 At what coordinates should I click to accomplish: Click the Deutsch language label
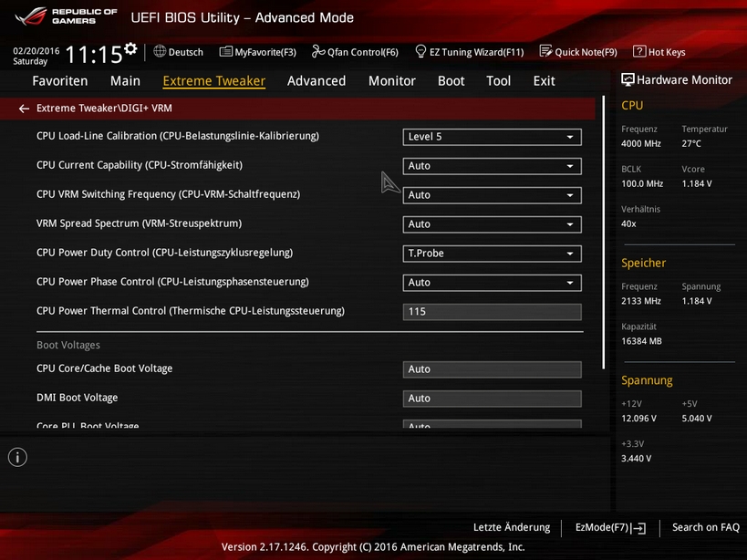pos(186,52)
